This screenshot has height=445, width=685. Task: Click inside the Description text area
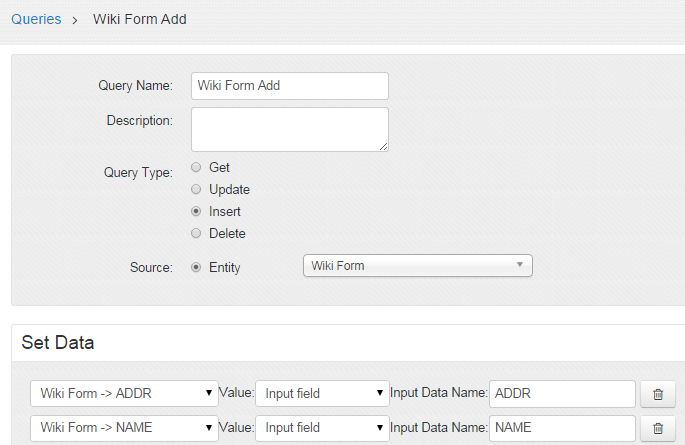tap(290, 130)
